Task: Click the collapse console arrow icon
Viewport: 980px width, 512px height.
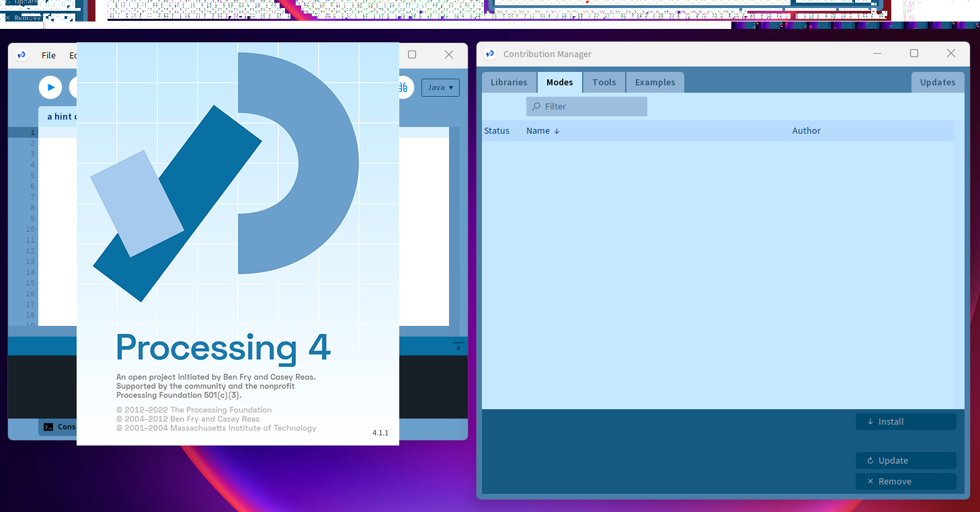Action: [x=458, y=347]
